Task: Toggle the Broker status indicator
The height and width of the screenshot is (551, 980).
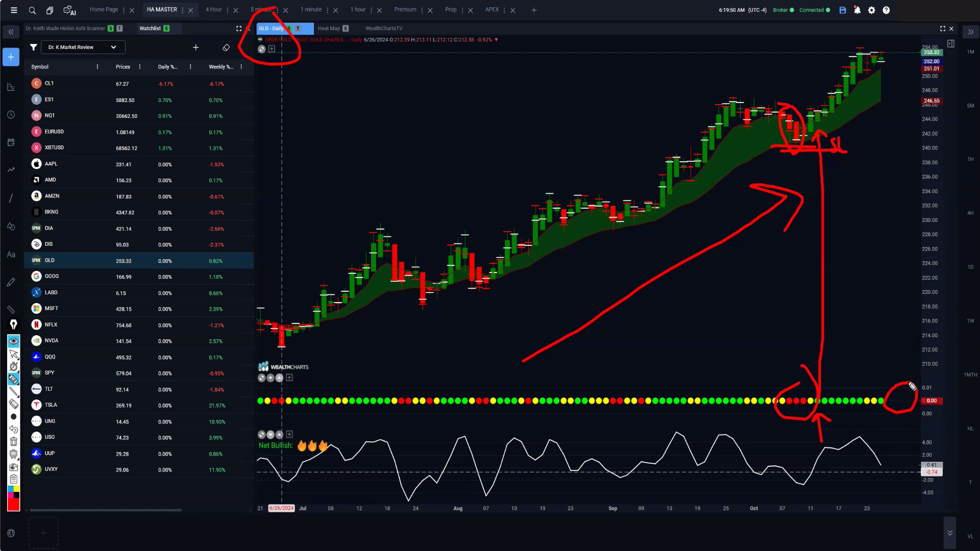Action: pos(783,10)
